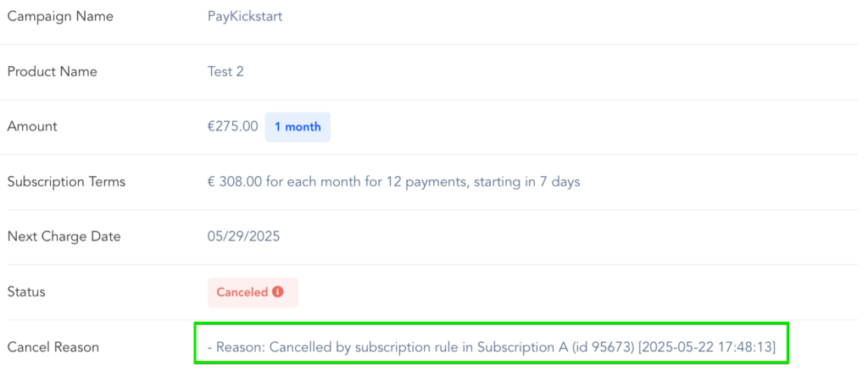The image size is (868, 371).
Task: Click the Test 2 product name
Action: 225,72
